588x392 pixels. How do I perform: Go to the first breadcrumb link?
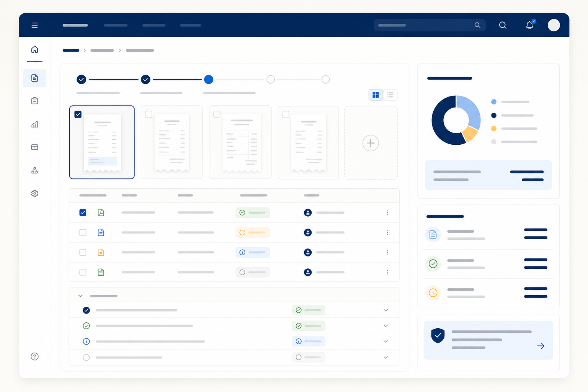click(71, 51)
